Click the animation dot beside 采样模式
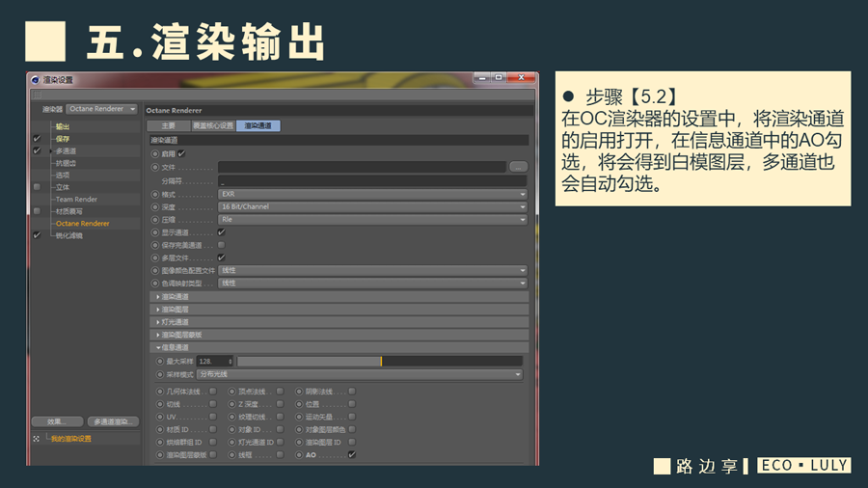 (160, 374)
